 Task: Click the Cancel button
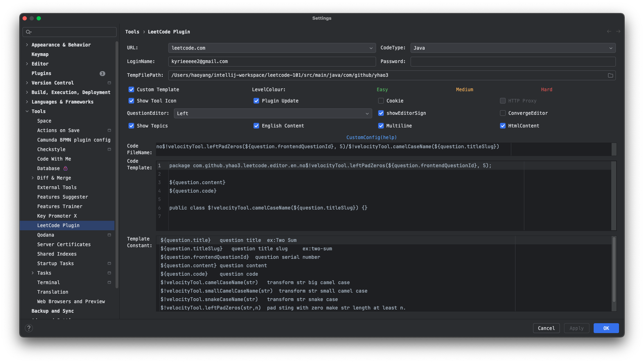click(x=546, y=328)
